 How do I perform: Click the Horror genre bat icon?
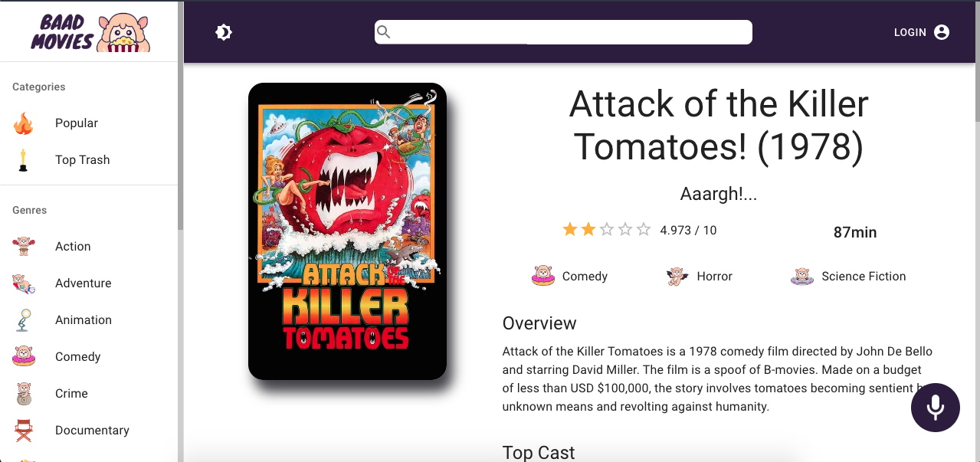click(677, 277)
